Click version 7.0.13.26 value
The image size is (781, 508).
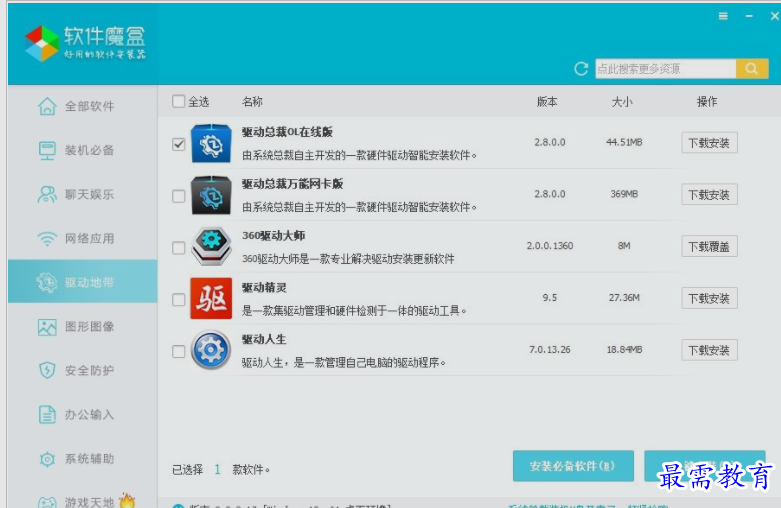(x=550, y=350)
